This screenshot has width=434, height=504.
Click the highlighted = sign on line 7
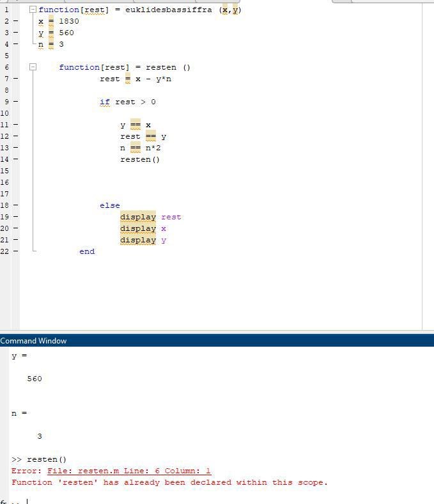coord(128,79)
